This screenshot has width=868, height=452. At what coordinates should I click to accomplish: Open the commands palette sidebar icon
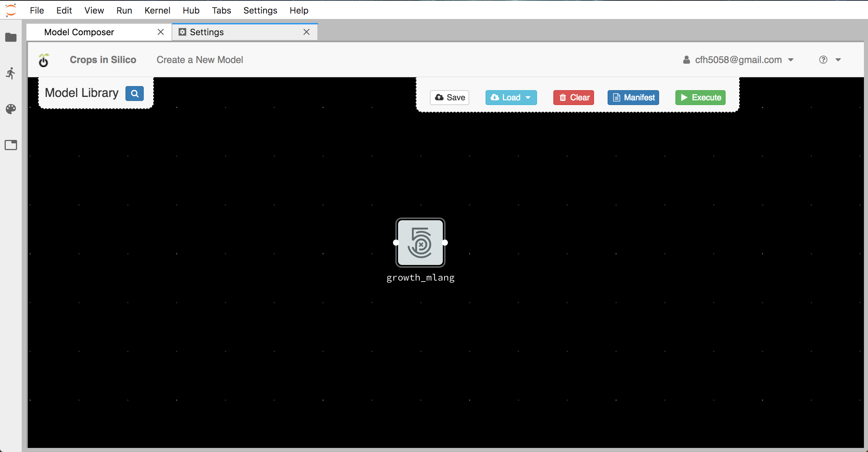[11, 109]
